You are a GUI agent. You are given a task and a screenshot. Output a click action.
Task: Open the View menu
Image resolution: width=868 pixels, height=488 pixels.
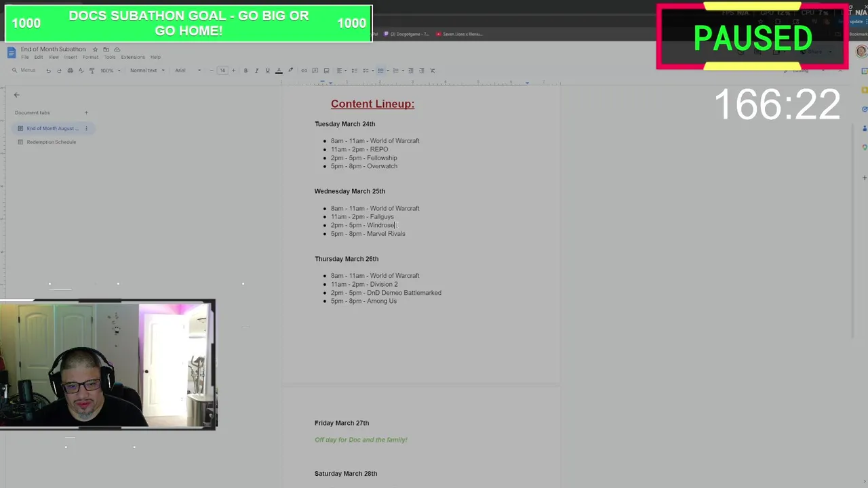(54, 57)
